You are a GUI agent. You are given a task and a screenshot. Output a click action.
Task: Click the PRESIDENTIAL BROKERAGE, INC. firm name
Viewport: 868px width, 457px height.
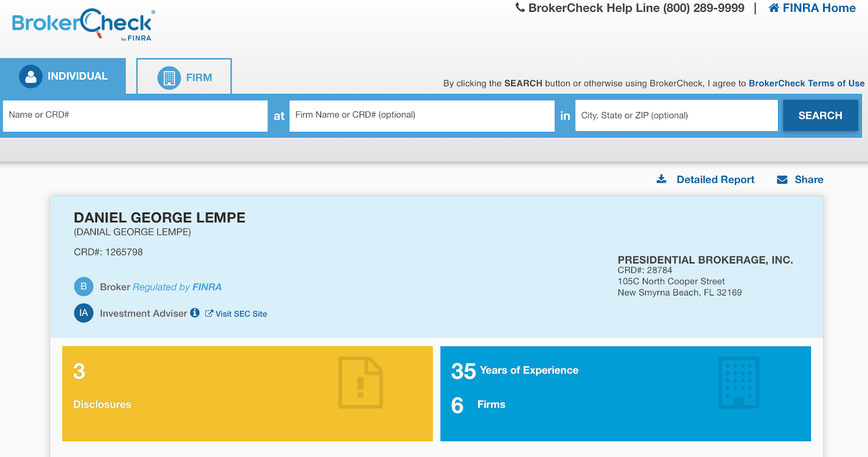pos(705,260)
